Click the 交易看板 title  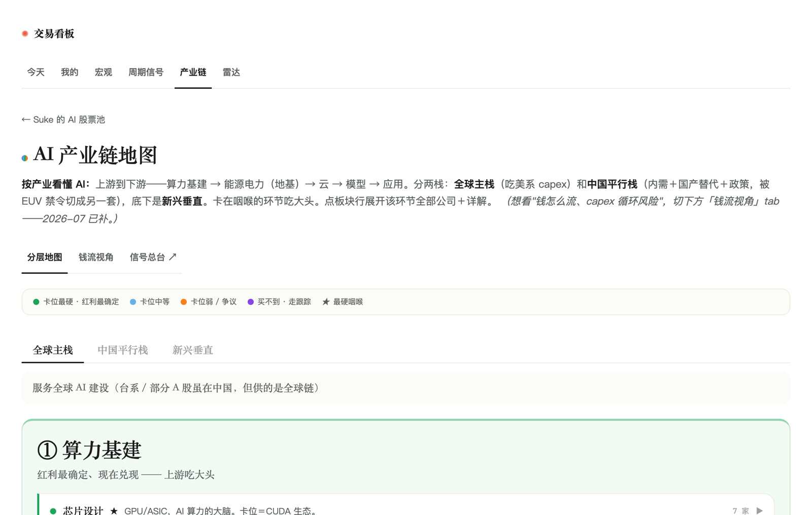[x=54, y=34]
